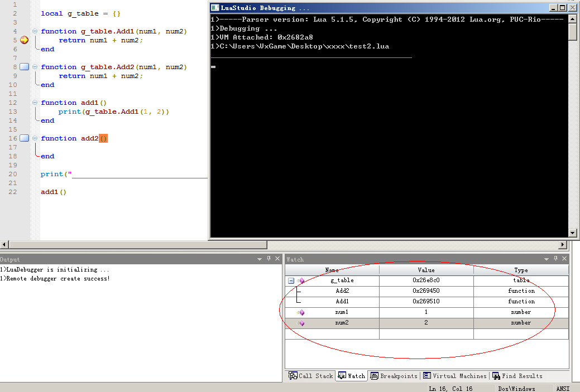580x392 pixels.
Task: Switch to the Watch tab
Action: pyautogui.click(x=351, y=376)
